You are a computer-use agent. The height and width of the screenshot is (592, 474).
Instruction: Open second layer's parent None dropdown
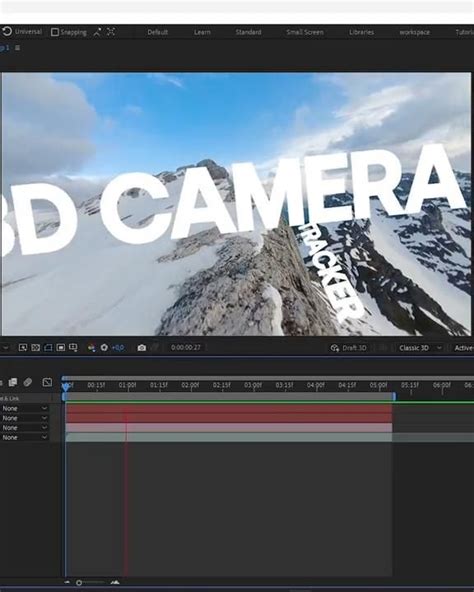(x=25, y=418)
